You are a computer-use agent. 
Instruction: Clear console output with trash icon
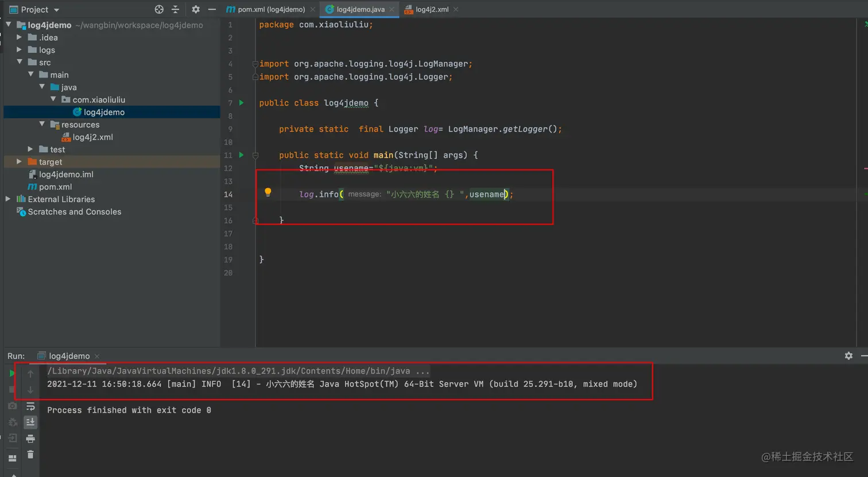(30, 455)
